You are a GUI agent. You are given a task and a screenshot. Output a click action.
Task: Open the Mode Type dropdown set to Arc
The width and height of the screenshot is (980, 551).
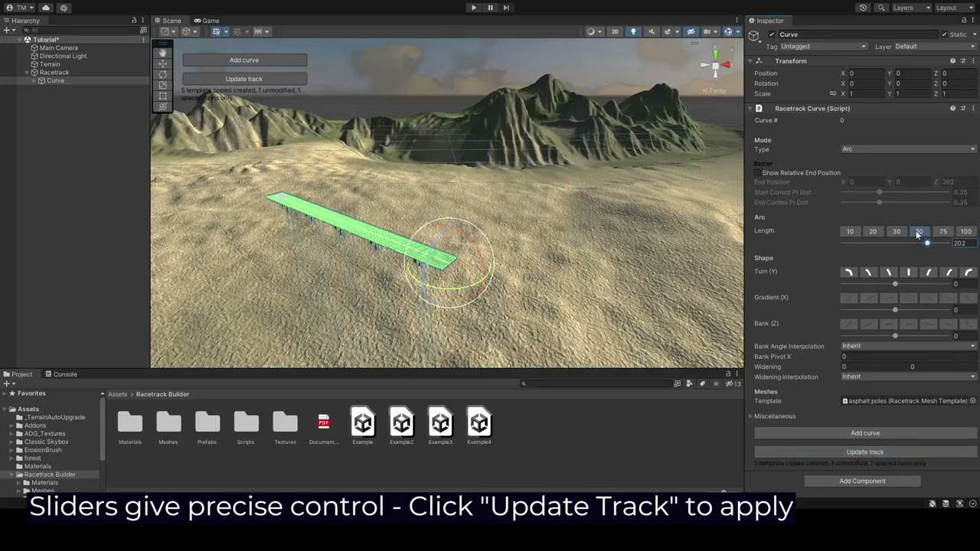pos(909,149)
